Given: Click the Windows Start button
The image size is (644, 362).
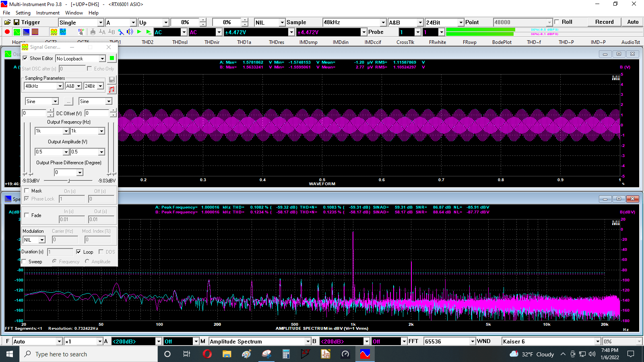Looking at the screenshot, I should point(10,354).
